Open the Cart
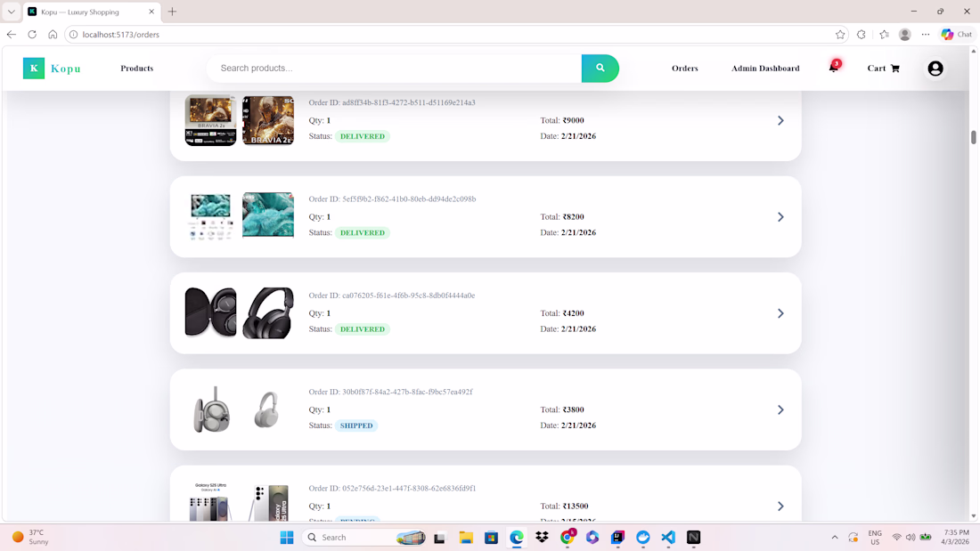 click(x=883, y=68)
